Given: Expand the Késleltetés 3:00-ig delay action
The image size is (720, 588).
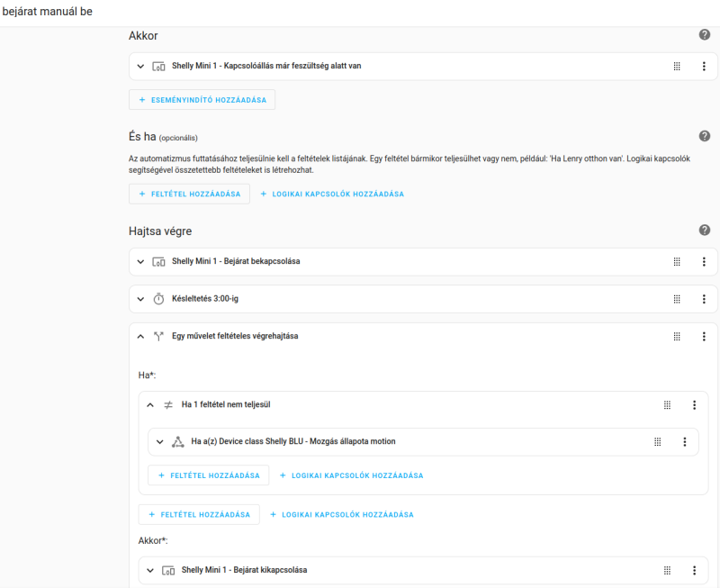Looking at the screenshot, I should [x=140, y=299].
